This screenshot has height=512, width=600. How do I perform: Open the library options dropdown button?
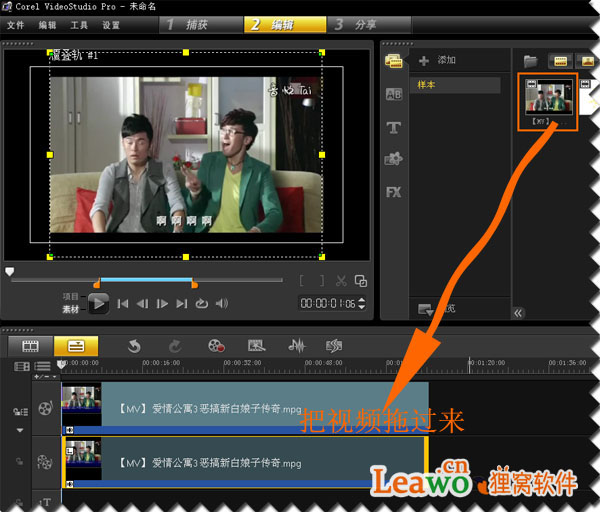point(426,309)
